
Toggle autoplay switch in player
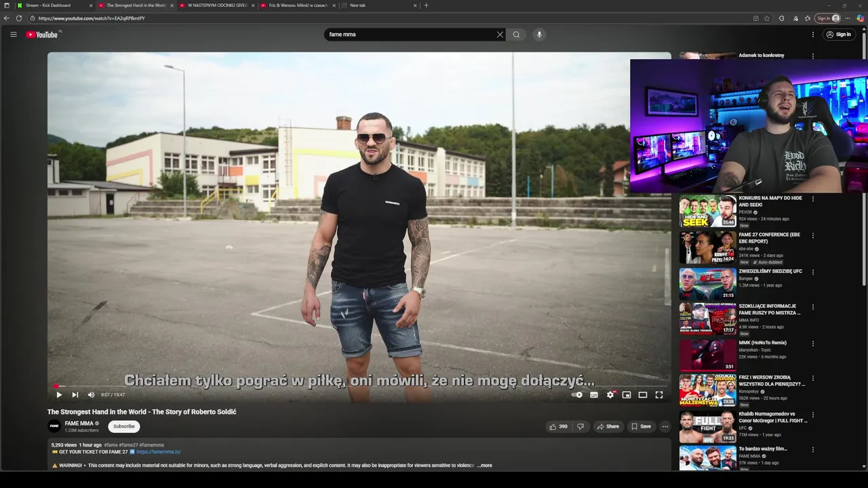[577, 394]
